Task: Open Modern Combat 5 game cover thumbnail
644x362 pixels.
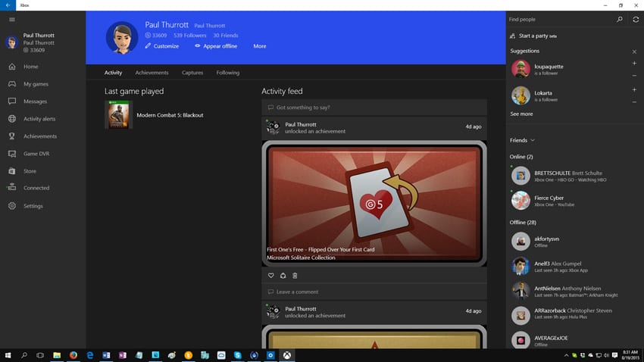Action: pyautogui.click(x=119, y=114)
